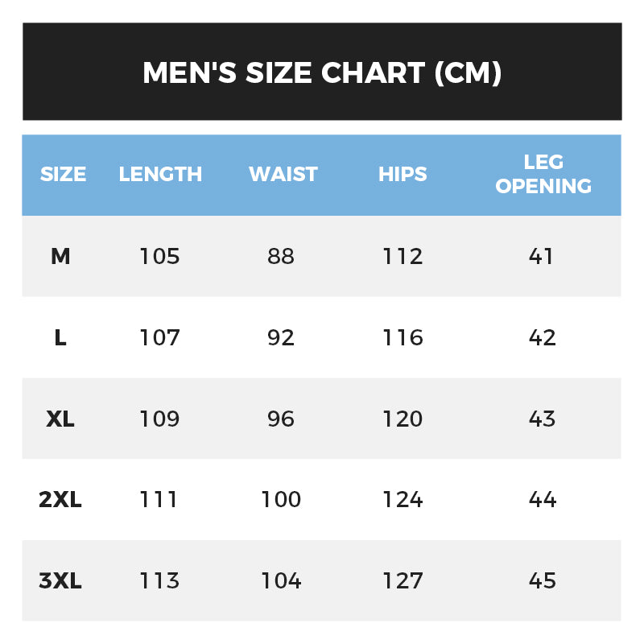Click the length value 105 for M

159,257
